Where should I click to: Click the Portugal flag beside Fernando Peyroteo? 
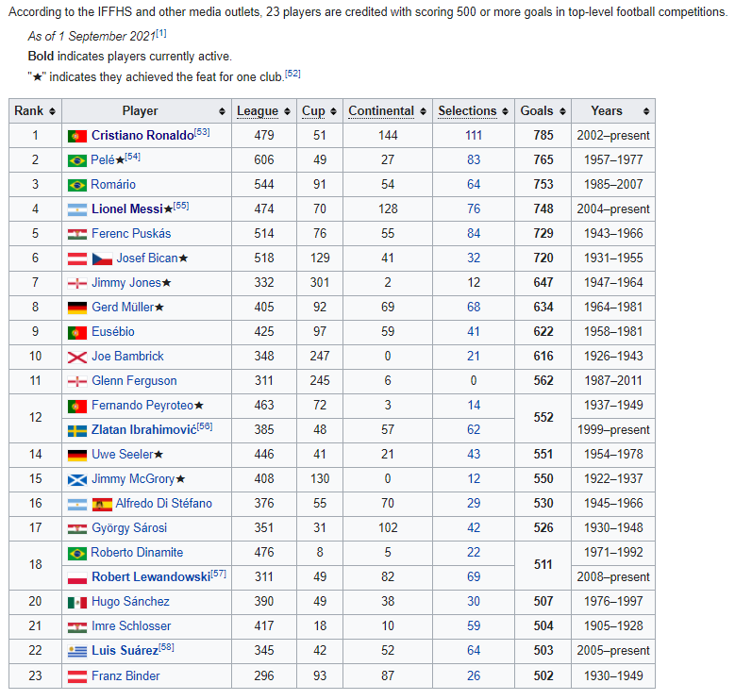(x=76, y=406)
